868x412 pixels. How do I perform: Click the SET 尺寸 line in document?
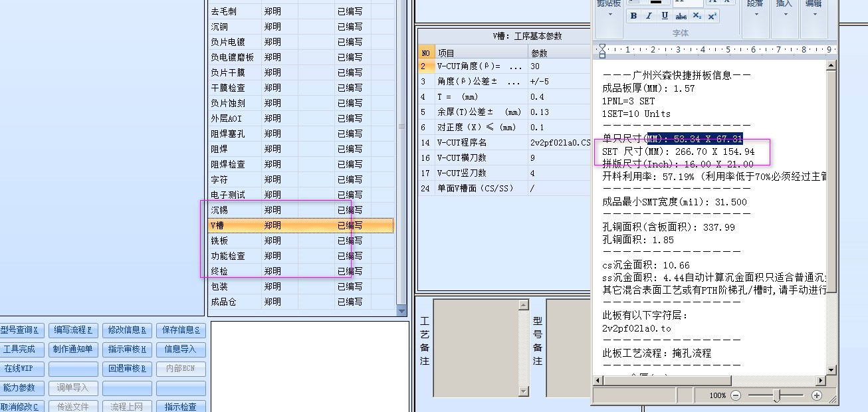coord(679,152)
